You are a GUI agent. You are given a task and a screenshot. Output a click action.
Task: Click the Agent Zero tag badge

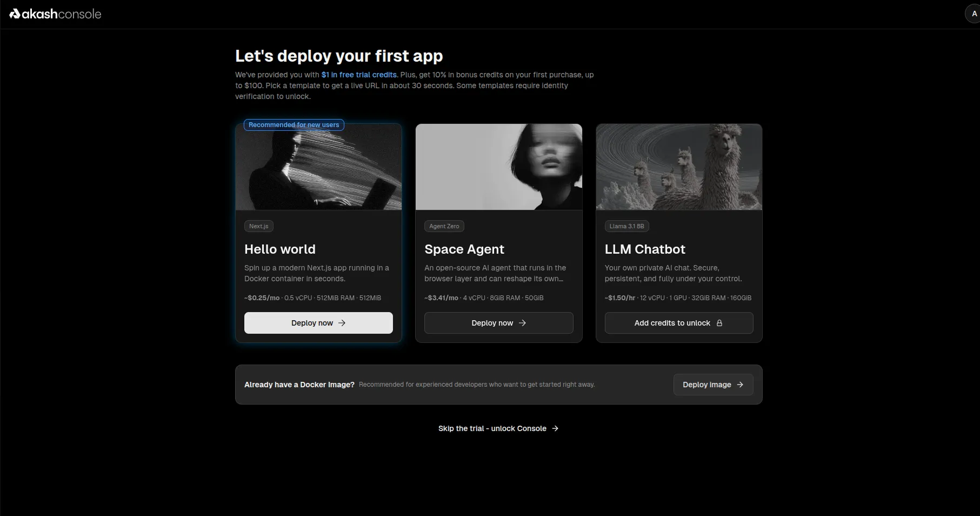(444, 226)
